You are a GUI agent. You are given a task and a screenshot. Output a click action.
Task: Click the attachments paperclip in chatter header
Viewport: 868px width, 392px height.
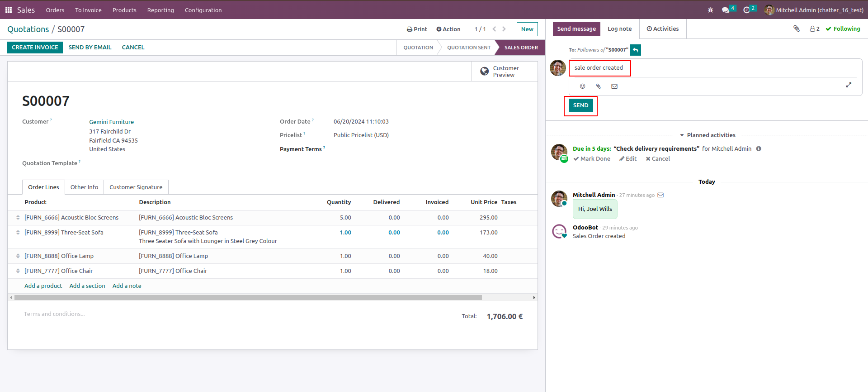[x=797, y=29]
